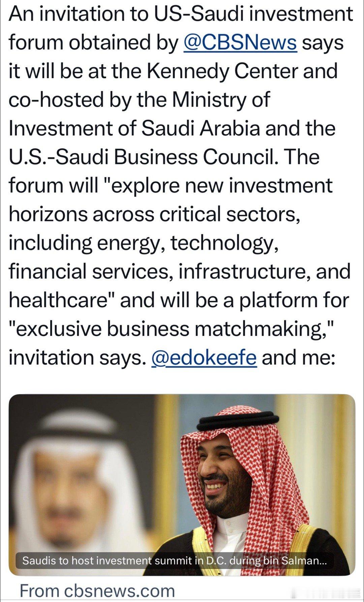Tap the opening words 'An invitation to'
Screen dimensions: 364x602
79,14
